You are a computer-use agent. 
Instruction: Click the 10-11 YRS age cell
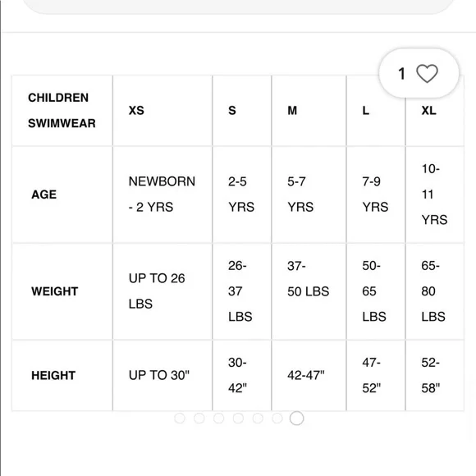point(435,195)
